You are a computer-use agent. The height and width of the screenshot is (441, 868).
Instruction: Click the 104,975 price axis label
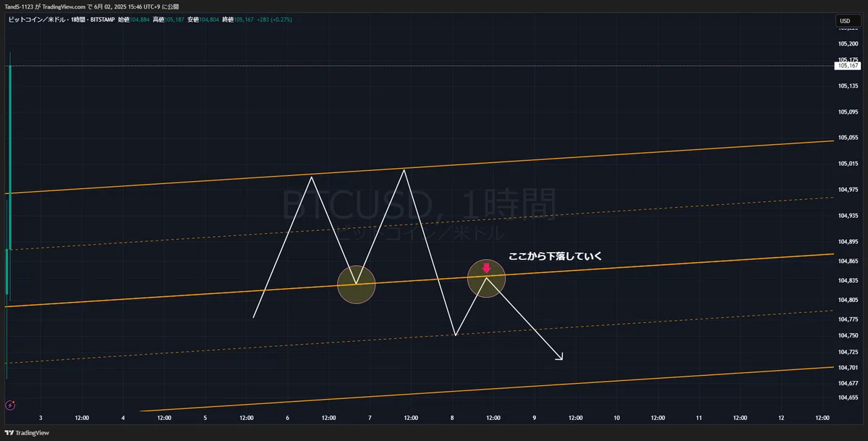coord(848,190)
